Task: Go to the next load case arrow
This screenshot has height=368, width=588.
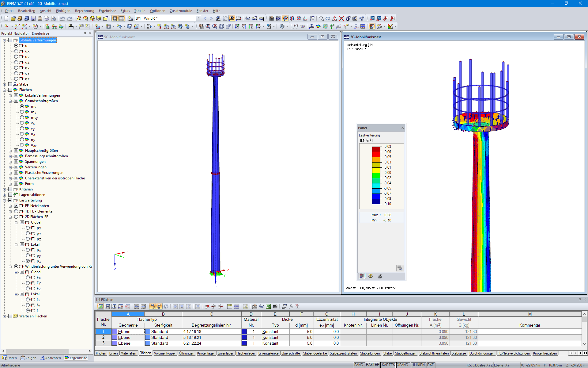Action: click(x=211, y=18)
